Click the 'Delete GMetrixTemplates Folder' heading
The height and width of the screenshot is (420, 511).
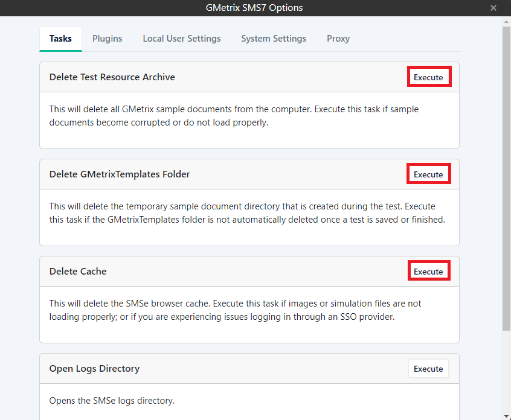coord(119,174)
